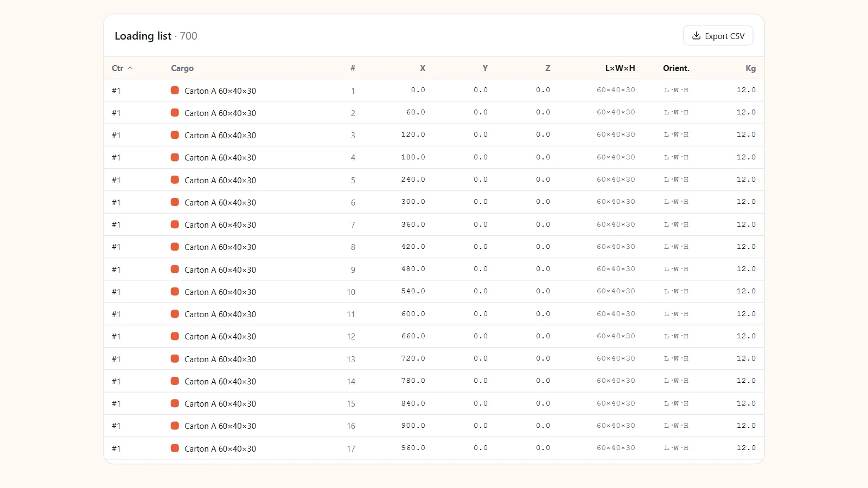This screenshot has width=868, height=488.
Task: Click X value 720.0
Action: [x=413, y=358]
